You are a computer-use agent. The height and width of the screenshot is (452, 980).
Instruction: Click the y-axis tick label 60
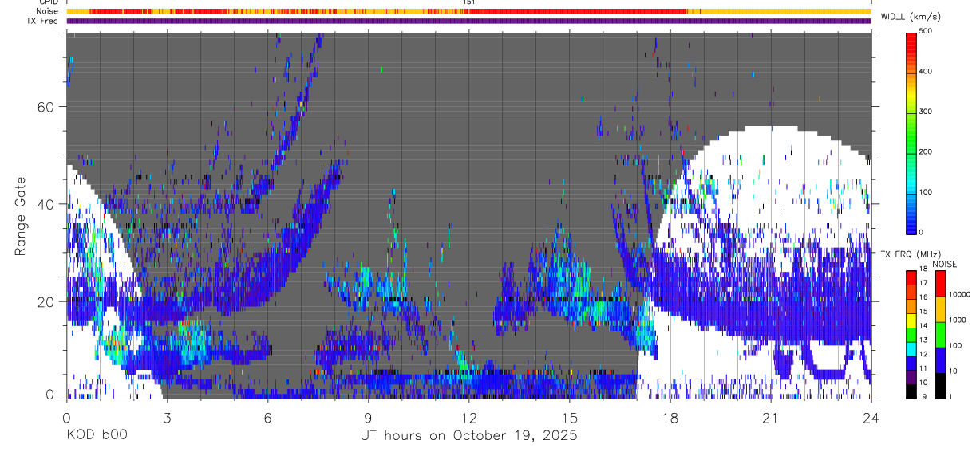[x=47, y=106]
